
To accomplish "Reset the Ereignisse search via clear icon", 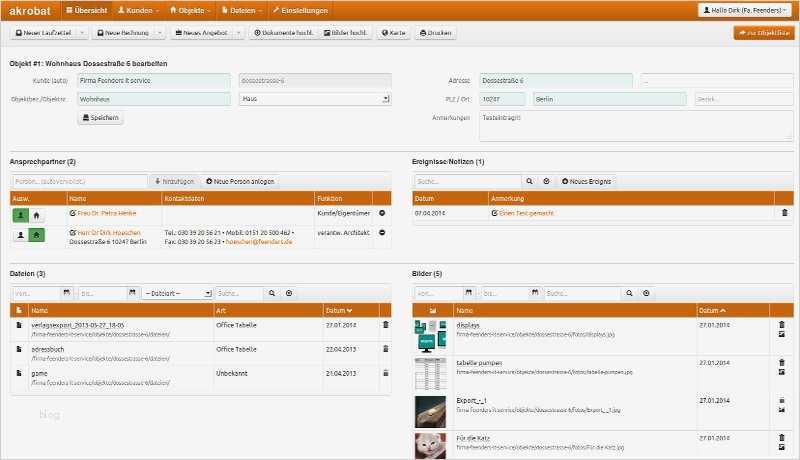I will pyautogui.click(x=546, y=181).
